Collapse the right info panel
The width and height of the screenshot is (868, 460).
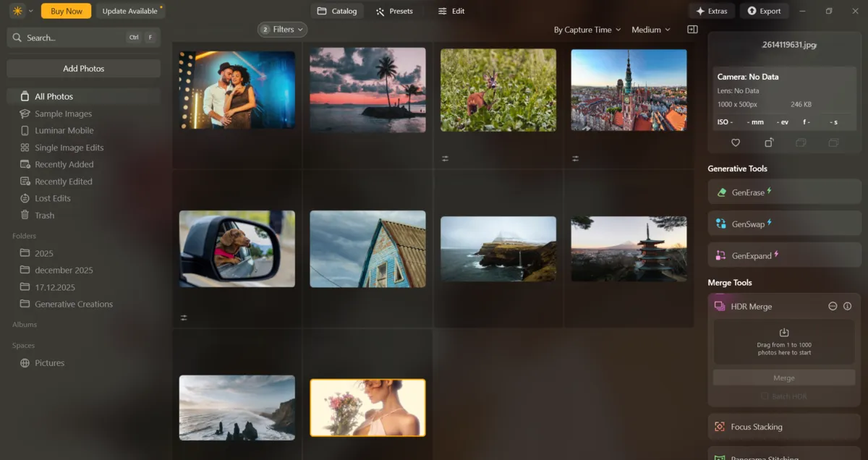pos(692,29)
